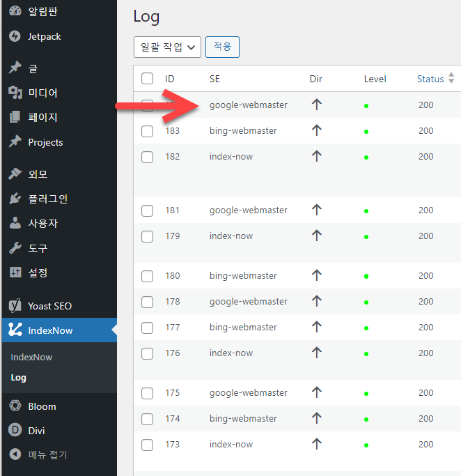461x476 pixels.
Task: Open the 일괄 작업 bulk actions dropdown
Action: click(x=167, y=47)
